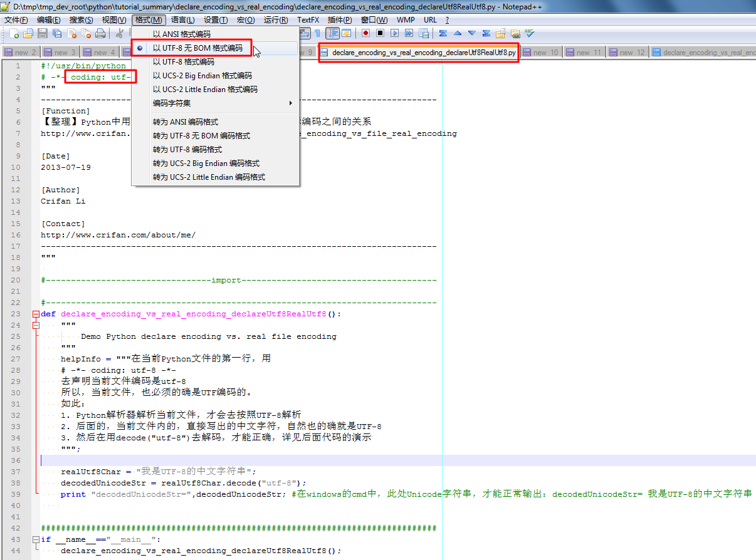
Task: Click the http://www.crifan.com/about/me/ link
Action: click(x=118, y=235)
